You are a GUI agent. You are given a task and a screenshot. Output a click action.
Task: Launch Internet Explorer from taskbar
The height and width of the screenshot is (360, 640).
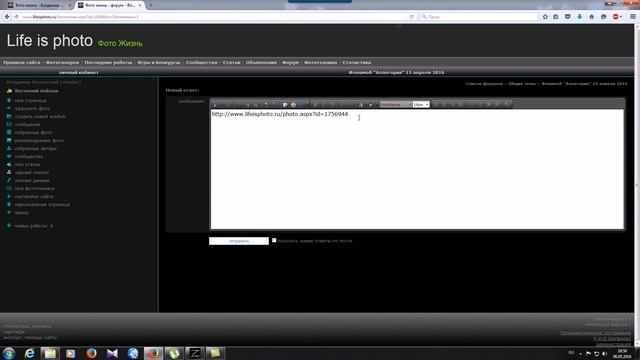[29, 353]
